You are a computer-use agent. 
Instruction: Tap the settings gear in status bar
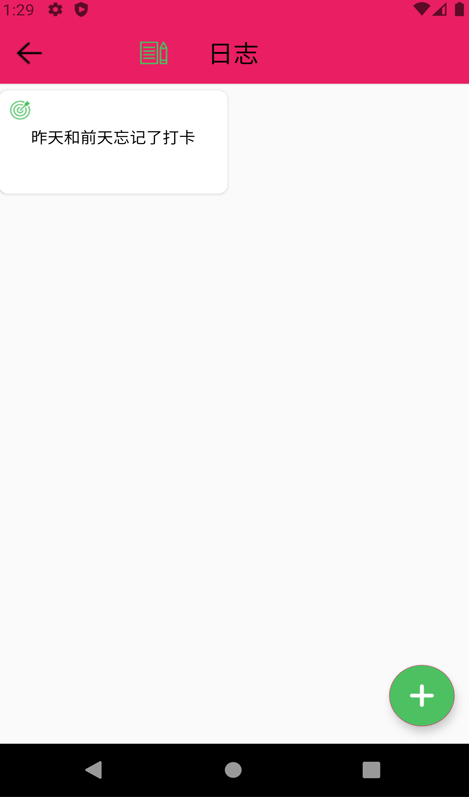(x=55, y=9)
